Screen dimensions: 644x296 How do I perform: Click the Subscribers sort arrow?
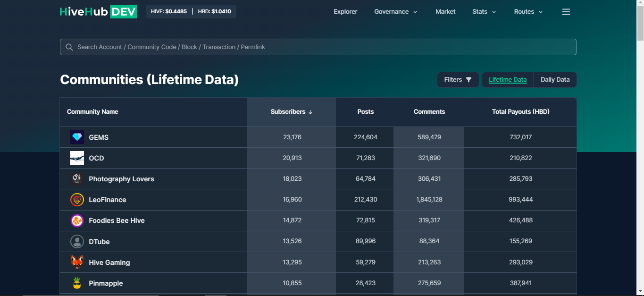310,112
